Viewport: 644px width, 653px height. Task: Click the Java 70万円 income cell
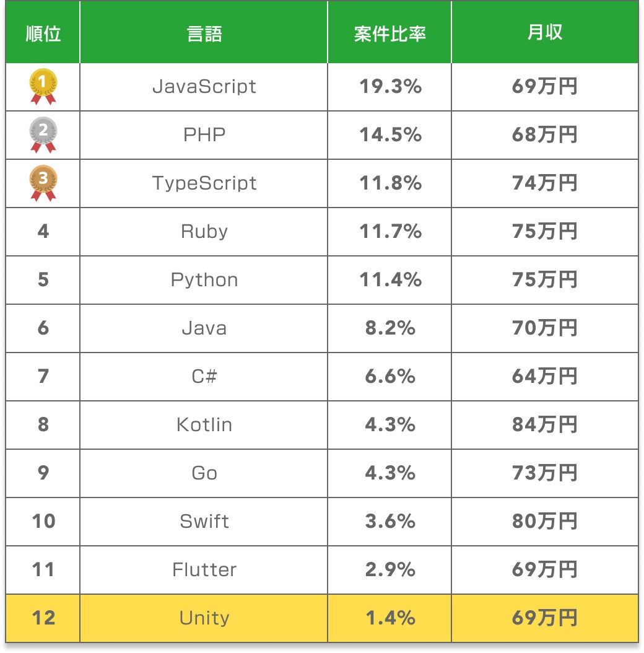pyautogui.click(x=544, y=328)
